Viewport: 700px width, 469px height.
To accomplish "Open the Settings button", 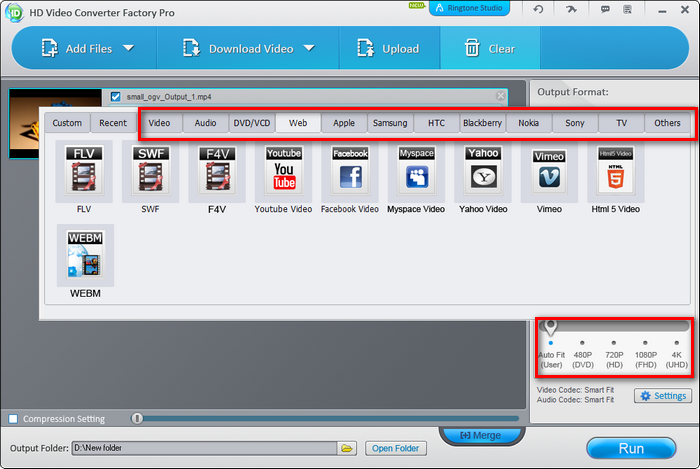I will pos(663,396).
